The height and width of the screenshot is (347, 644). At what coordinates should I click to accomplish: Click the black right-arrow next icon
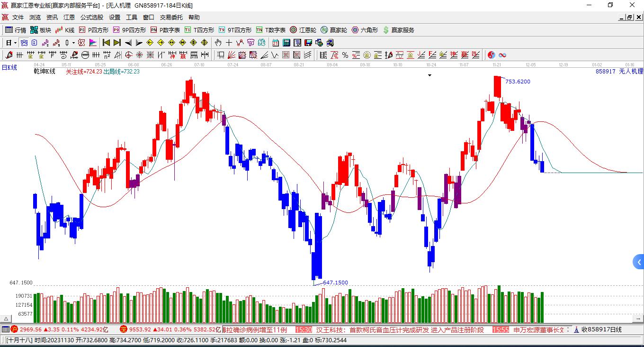tap(139, 43)
